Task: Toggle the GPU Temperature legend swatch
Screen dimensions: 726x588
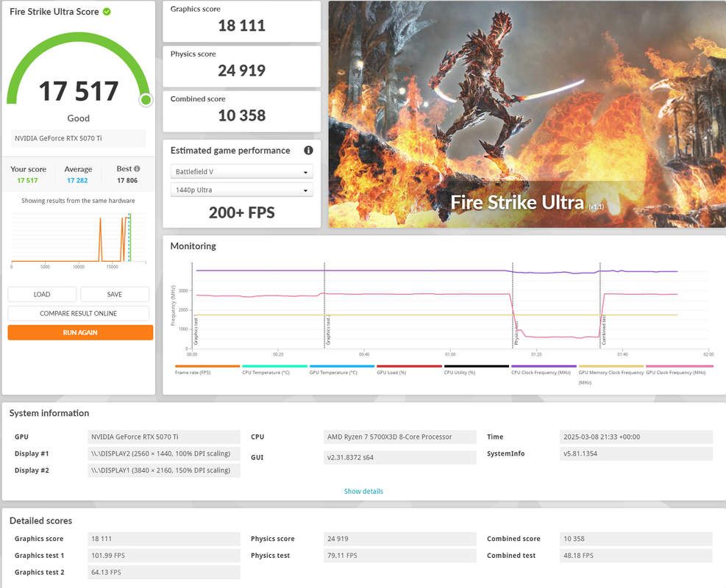Action: [342, 367]
